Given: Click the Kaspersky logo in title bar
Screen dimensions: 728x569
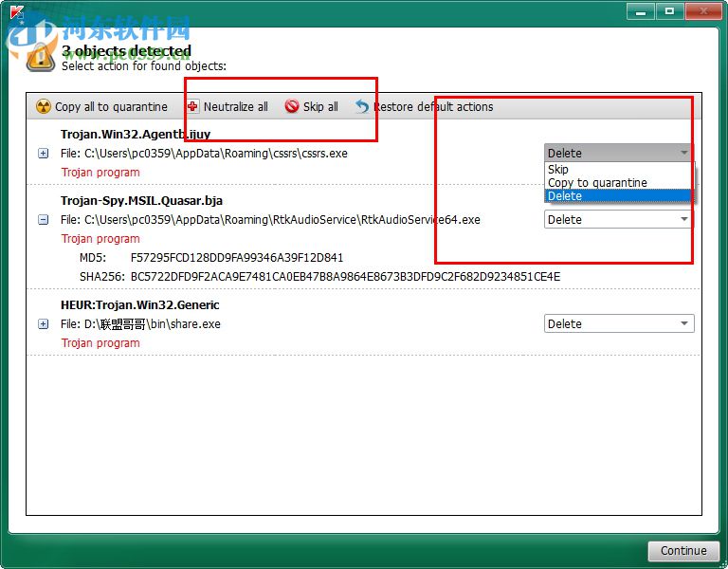Looking at the screenshot, I should pyautogui.click(x=17, y=12).
